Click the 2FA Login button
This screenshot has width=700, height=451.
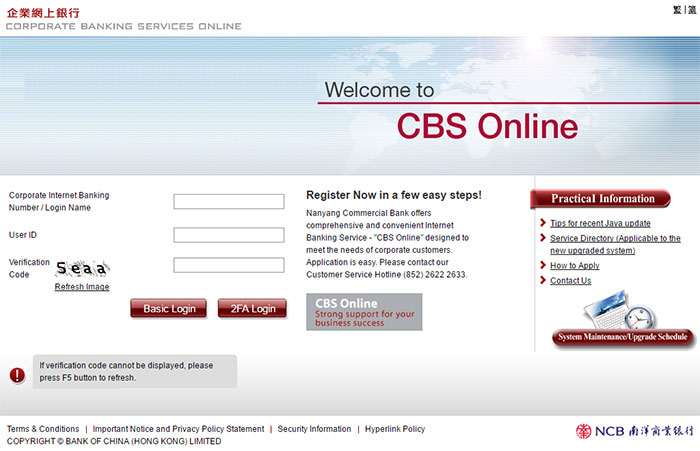(252, 309)
